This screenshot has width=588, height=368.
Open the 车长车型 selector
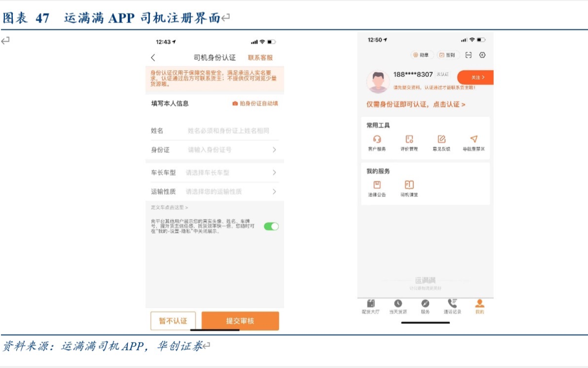215,173
